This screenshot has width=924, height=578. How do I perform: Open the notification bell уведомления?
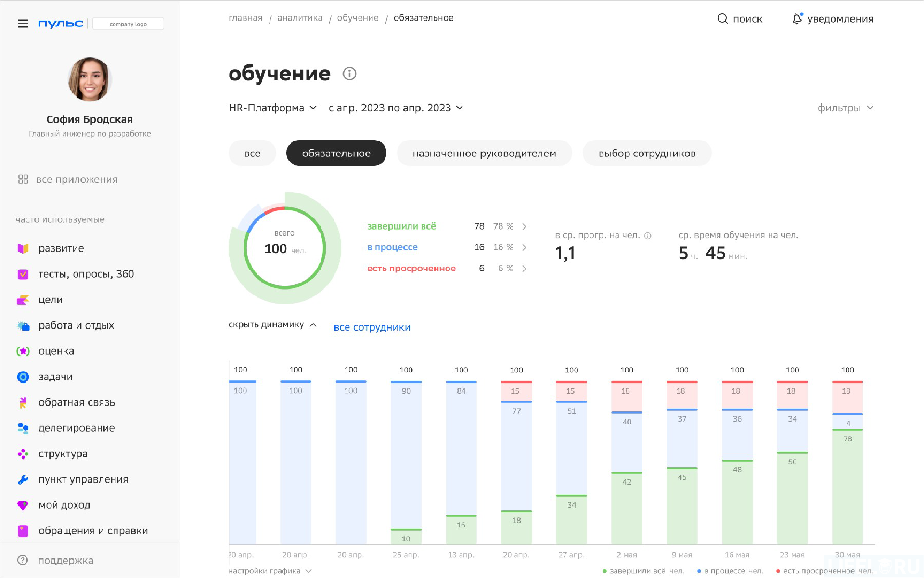797,18
